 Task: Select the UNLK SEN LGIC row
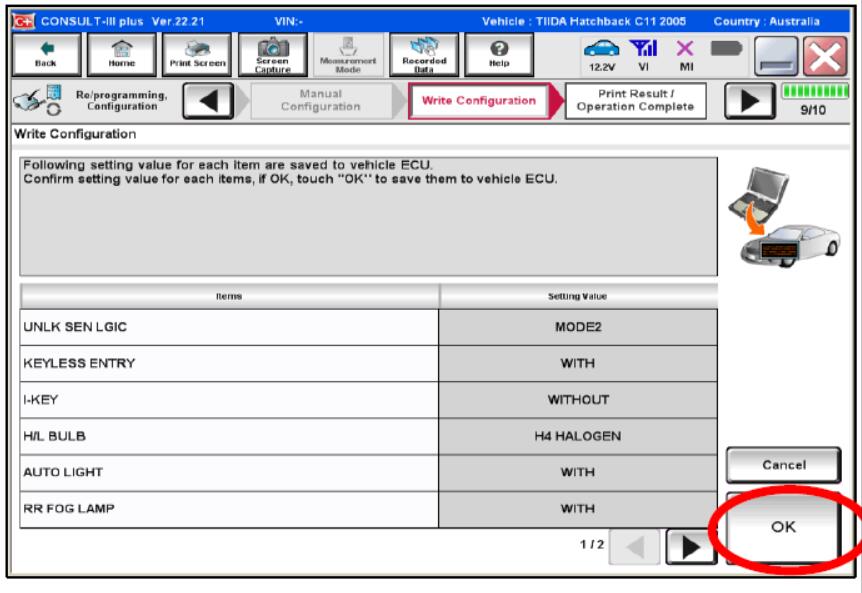click(368, 327)
